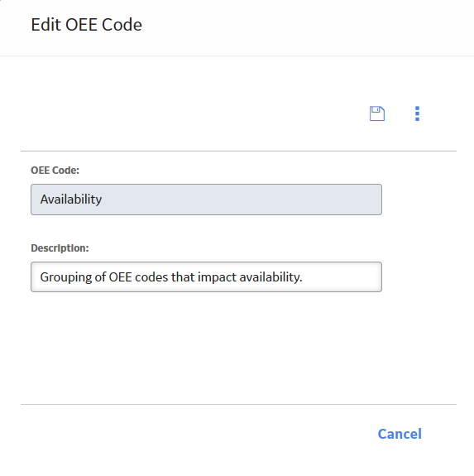This screenshot has width=474, height=476.
Task: Show additional actions via kebab icon
Action: coord(417,113)
